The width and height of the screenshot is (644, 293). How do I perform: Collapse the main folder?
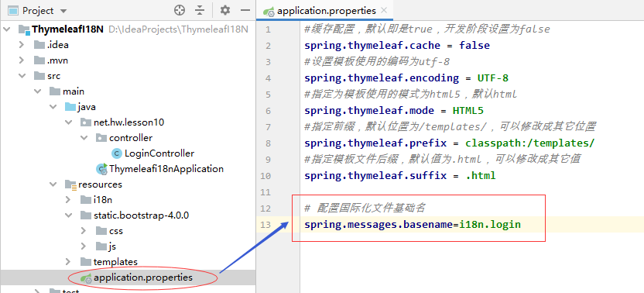tap(37, 91)
